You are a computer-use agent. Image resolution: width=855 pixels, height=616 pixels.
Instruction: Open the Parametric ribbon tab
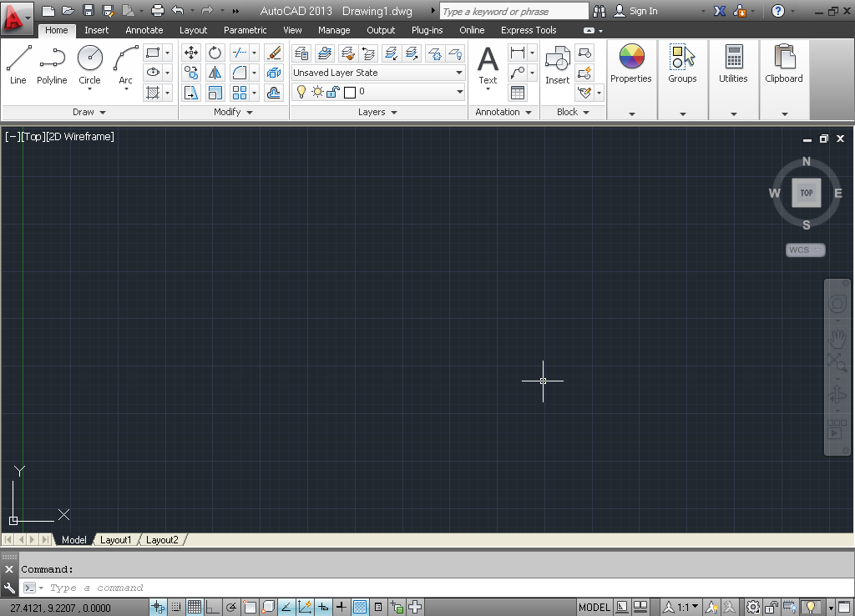click(x=245, y=29)
